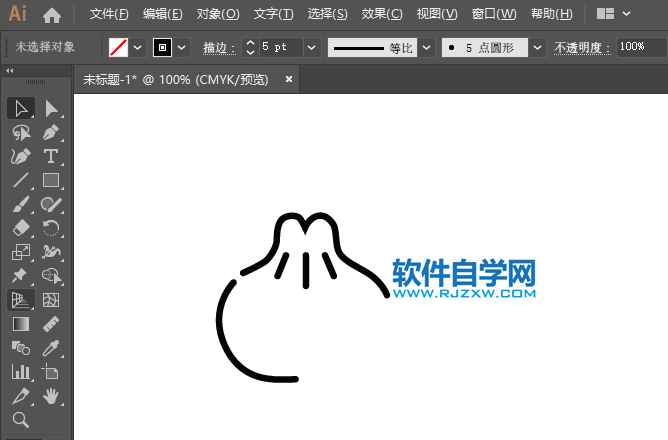
Task: Select the Line Segment tool
Action: (21, 180)
